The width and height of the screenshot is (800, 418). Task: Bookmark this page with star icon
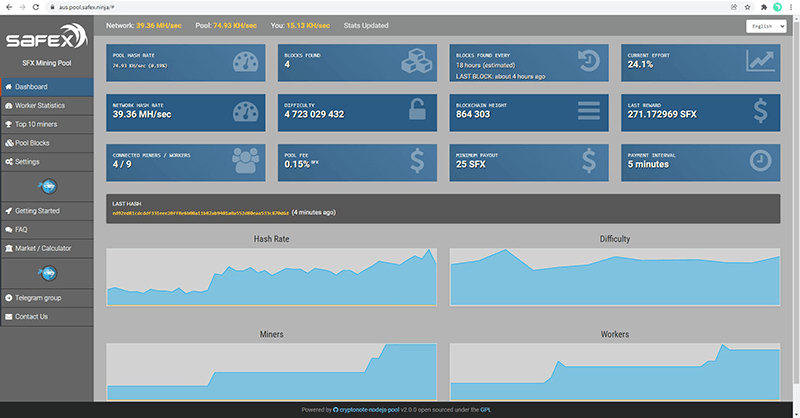[x=747, y=7]
